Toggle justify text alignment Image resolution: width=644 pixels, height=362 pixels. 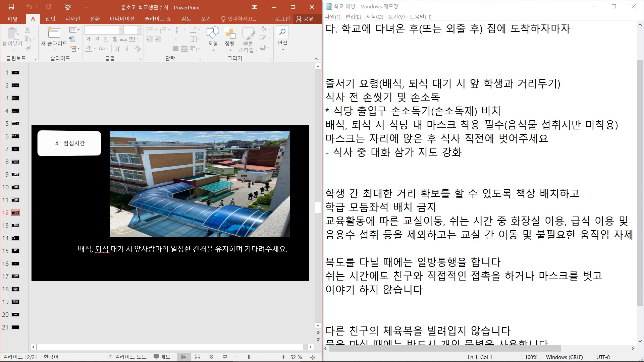pyautogui.click(x=176, y=49)
